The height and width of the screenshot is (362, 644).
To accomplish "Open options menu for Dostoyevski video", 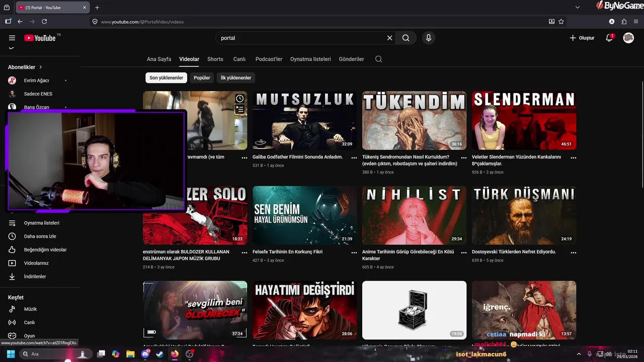I will pos(574,252).
